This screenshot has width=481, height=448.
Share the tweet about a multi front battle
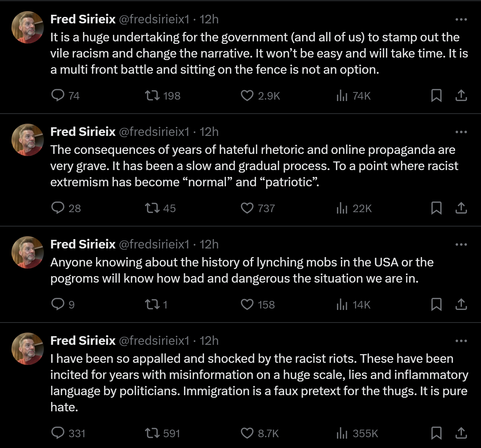(x=461, y=95)
